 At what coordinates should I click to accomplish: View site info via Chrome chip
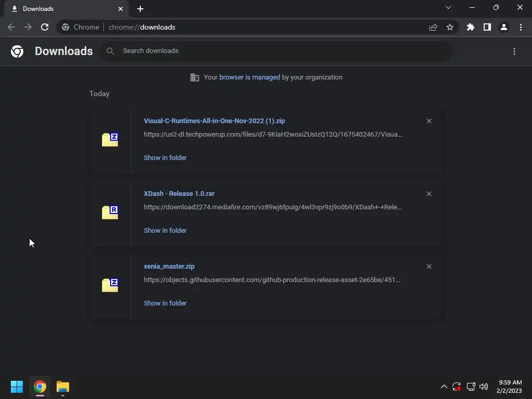[x=81, y=27]
